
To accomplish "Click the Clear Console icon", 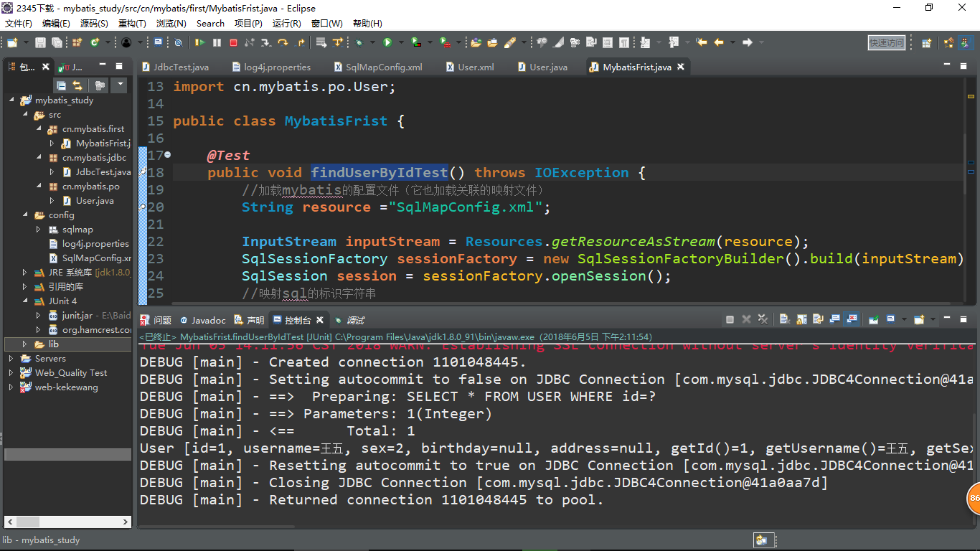I will (785, 320).
